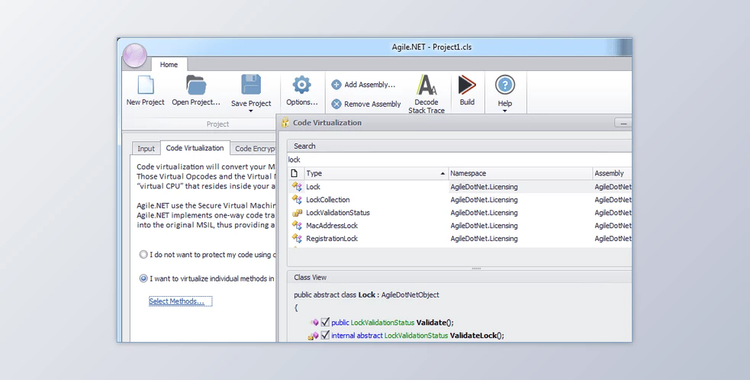The height and width of the screenshot is (380, 750).
Task: Click the Open Project folder icon
Action: point(196,85)
